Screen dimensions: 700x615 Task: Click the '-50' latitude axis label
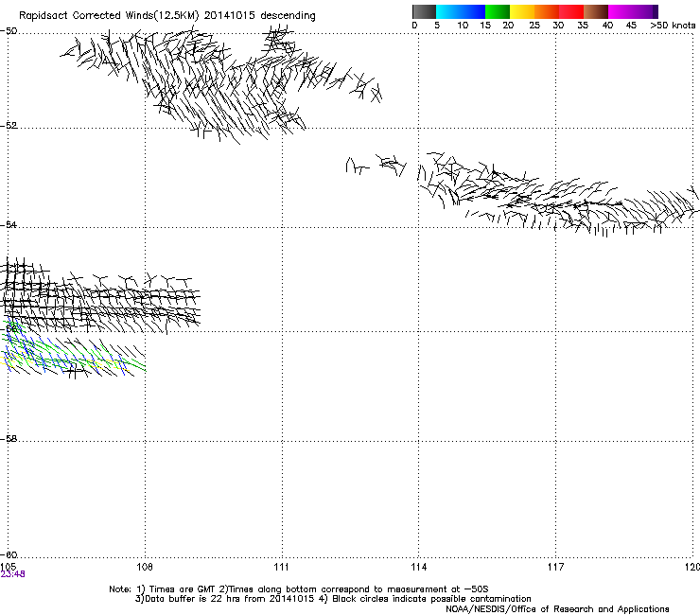[x=9, y=31]
